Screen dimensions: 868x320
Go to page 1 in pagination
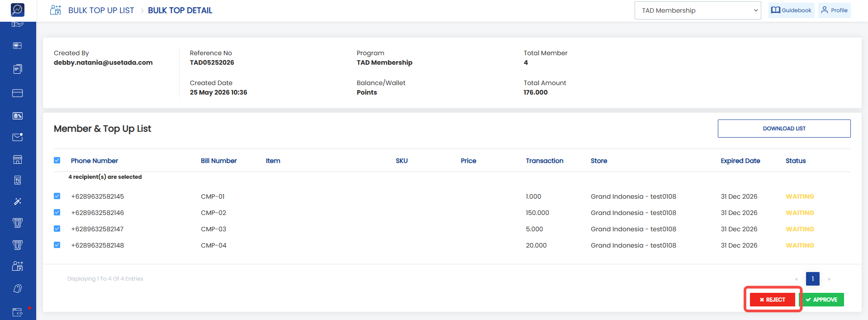(x=812, y=279)
